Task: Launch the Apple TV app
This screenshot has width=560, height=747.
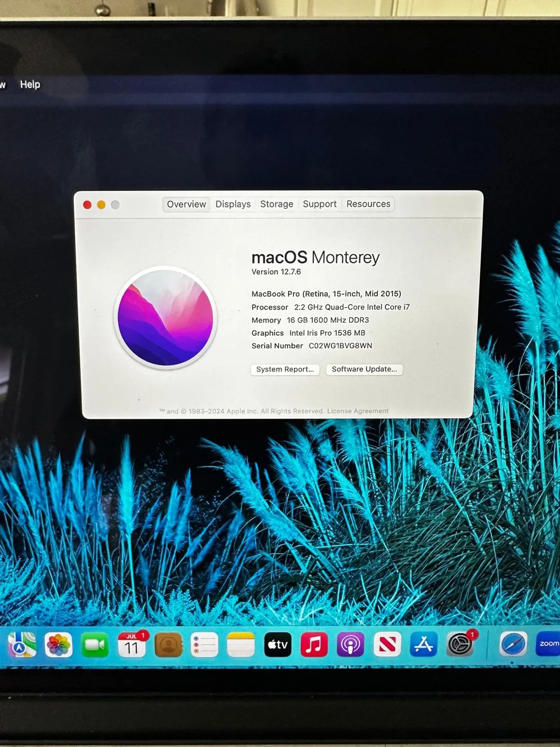Action: [x=278, y=644]
